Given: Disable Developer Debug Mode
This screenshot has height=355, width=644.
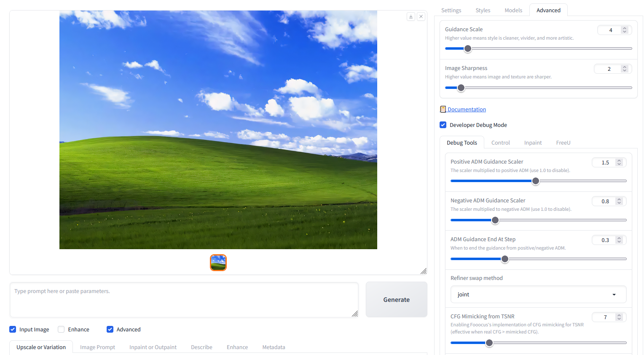Looking at the screenshot, I should (x=443, y=125).
